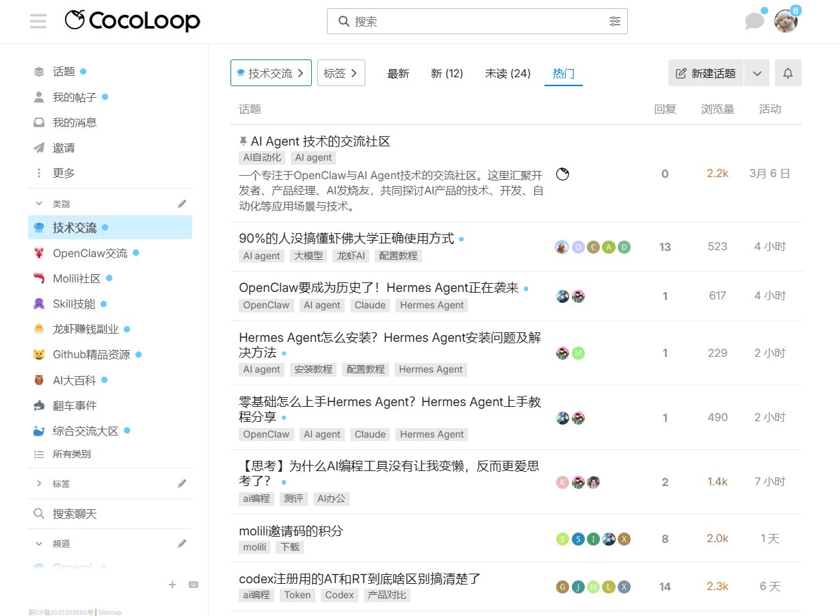Open the hamburger navigation menu
Screen dimensions: 840x616
38,21
